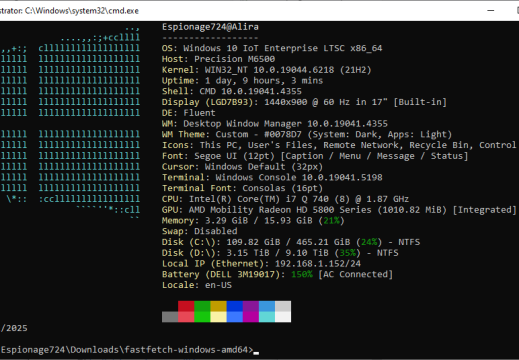Click the Display (LGD7B93) resolution line
Viewport: 519px width, 360px height.
coord(304,102)
